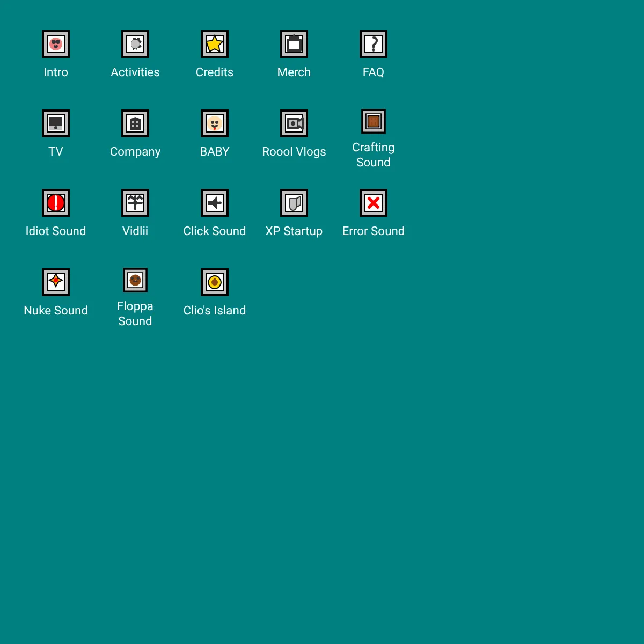Click the Idiot Sound icon
This screenshot has width=644, height=644.
point(56,202)
